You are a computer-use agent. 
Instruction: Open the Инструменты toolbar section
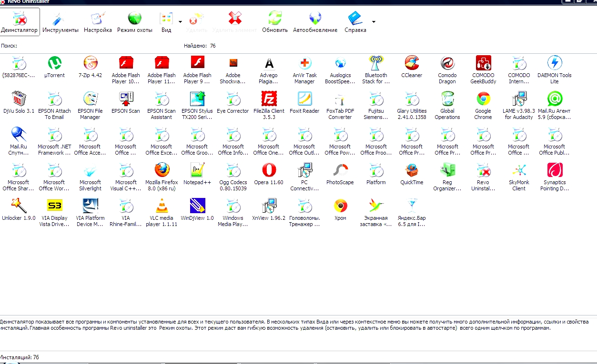coord(61,22)
